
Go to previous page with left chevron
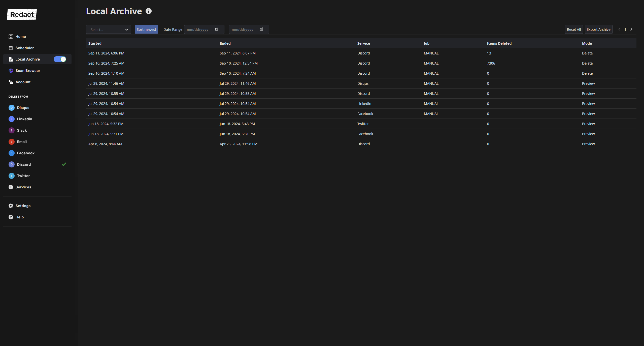coord(619,30)
